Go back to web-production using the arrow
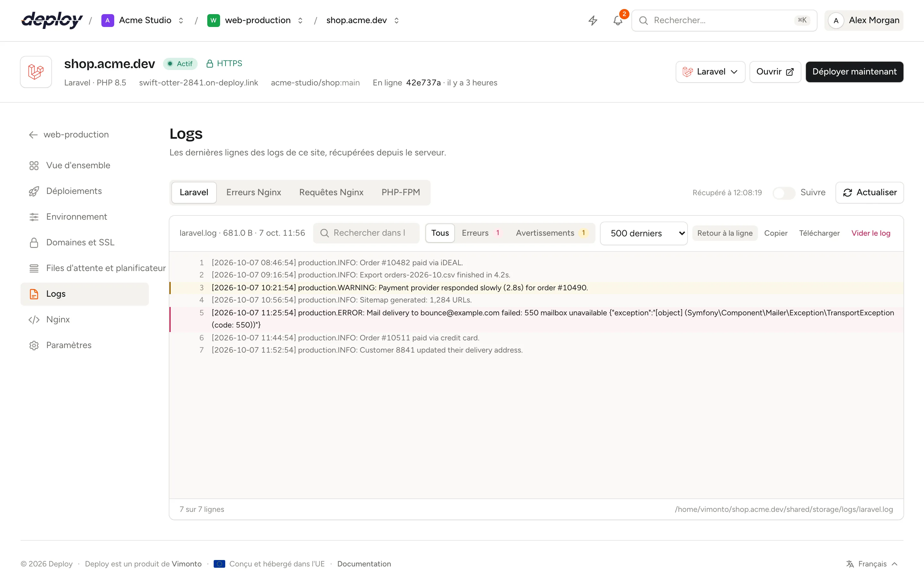This screenshot has width=924, height=578. [69, 135]
